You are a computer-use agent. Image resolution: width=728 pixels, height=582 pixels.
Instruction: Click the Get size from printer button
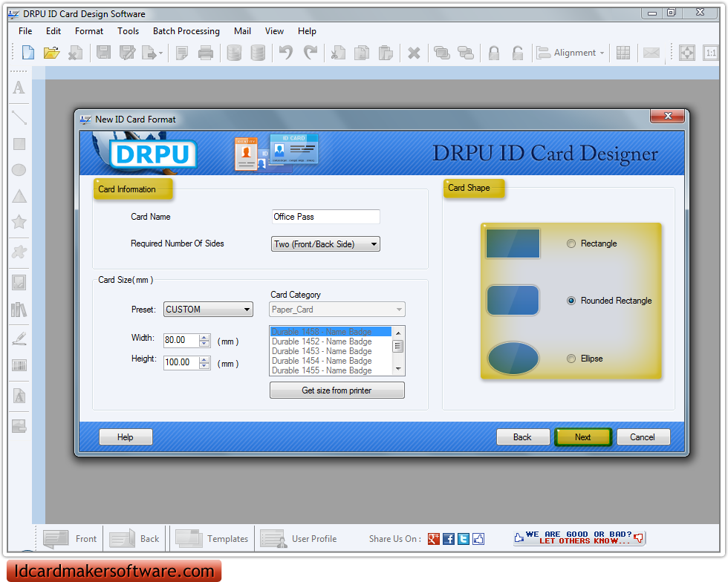(337, 390)
